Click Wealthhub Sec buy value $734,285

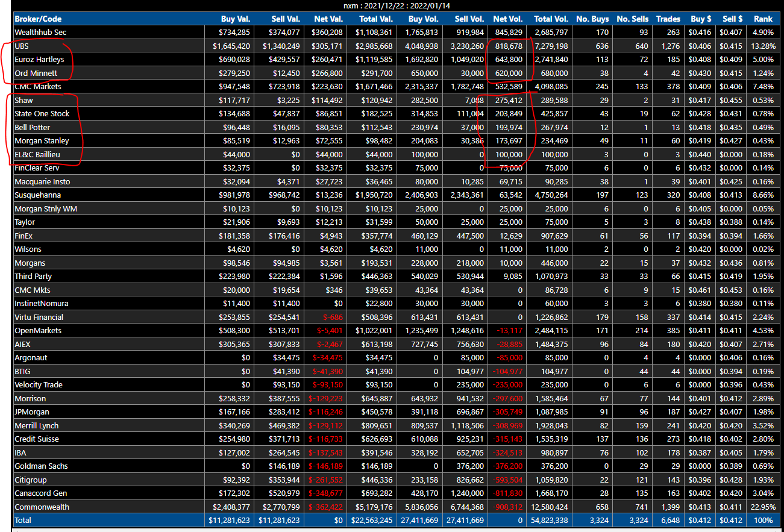coord(235,32)
